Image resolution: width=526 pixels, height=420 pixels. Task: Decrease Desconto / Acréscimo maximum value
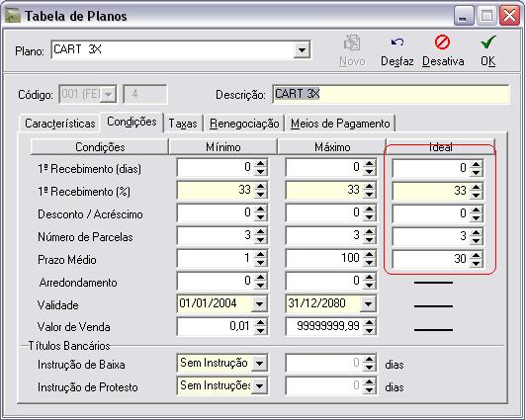click(369, 216)
